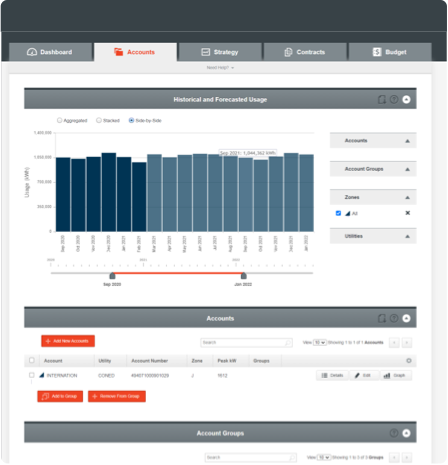Click the Graph button for INTERNATION account
This screenshot has height=465, width=448.
coord(395,376)
